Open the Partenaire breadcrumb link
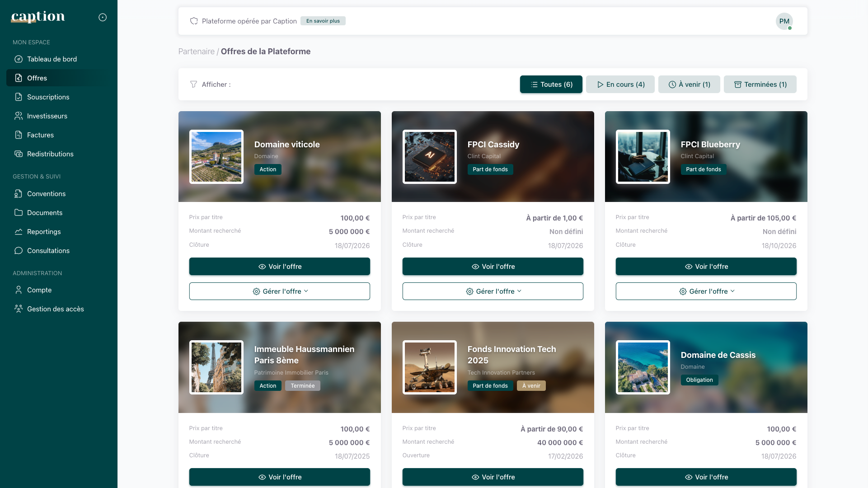This screenshot has height=488, width=868. (197, 51)
